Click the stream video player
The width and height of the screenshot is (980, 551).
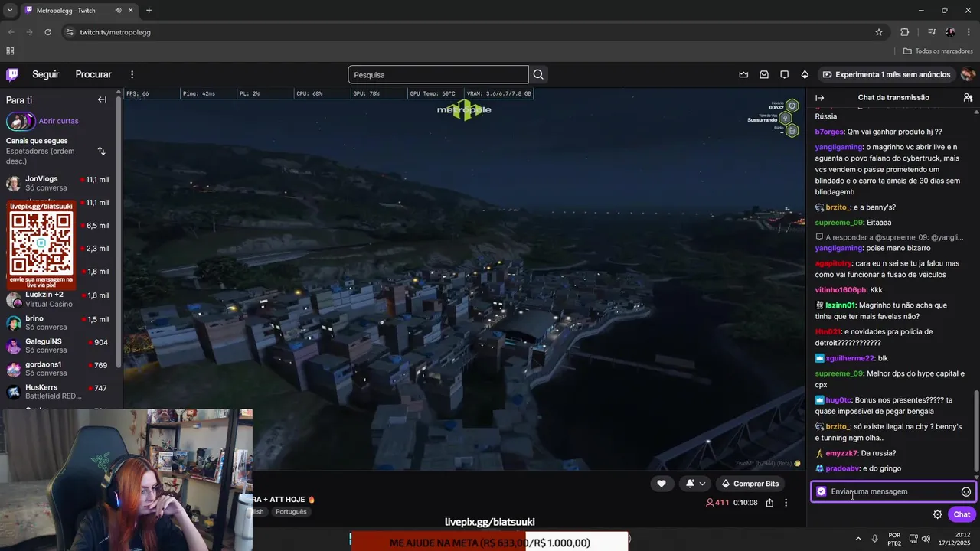pos(464,279)
